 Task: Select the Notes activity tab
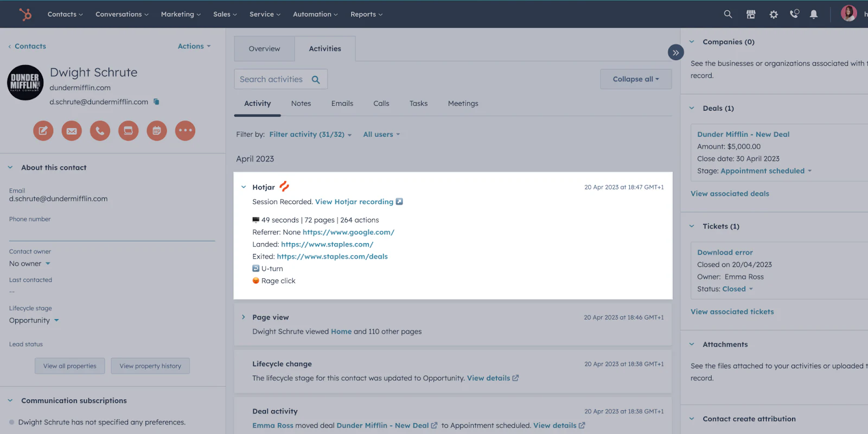tap(301, 104)
